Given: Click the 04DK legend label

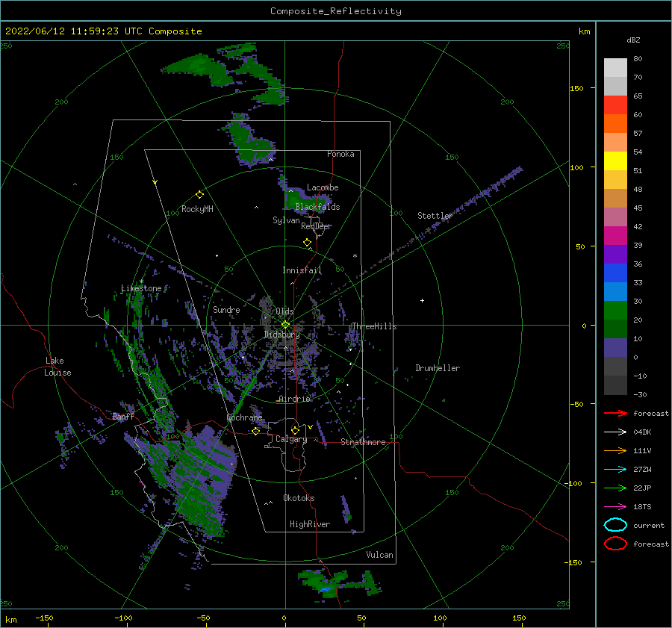Looking at the screenshot, I should [x=642, y=432].
